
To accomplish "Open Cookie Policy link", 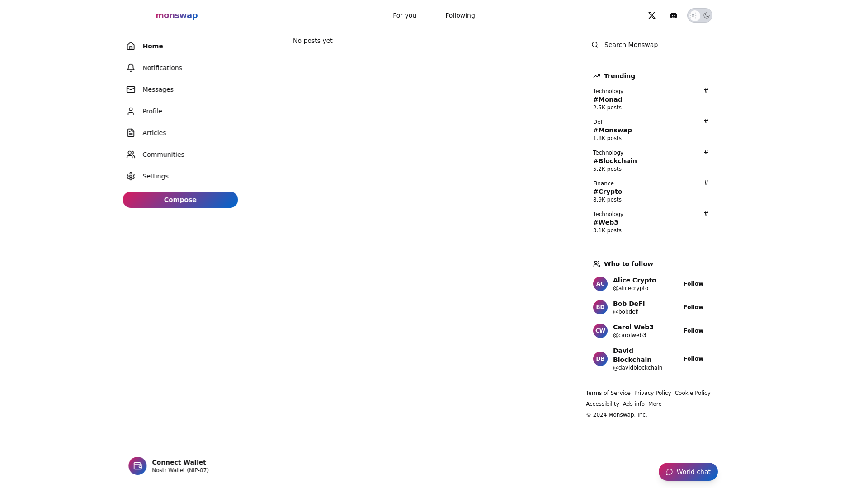I will click(x=693, y=393).
